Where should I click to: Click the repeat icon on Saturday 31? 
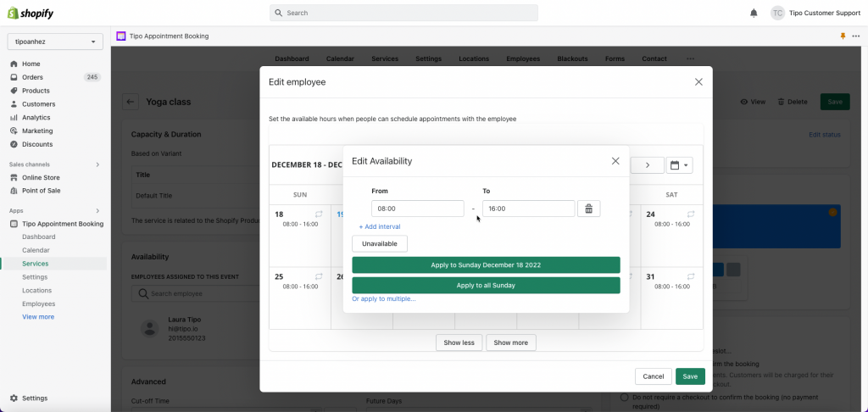tap(691, 276)
